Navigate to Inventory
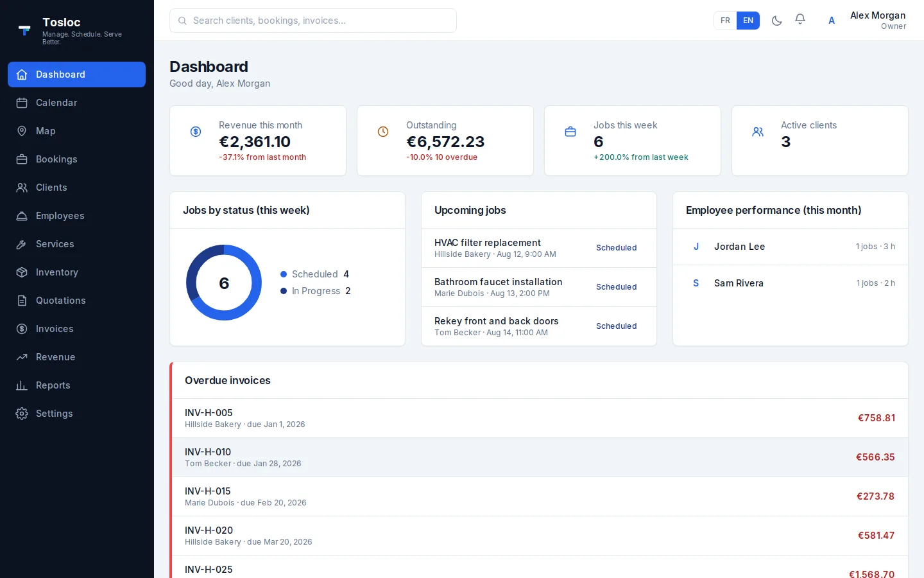The width and height of the screenshot is (924, 578). coord(76,272)
